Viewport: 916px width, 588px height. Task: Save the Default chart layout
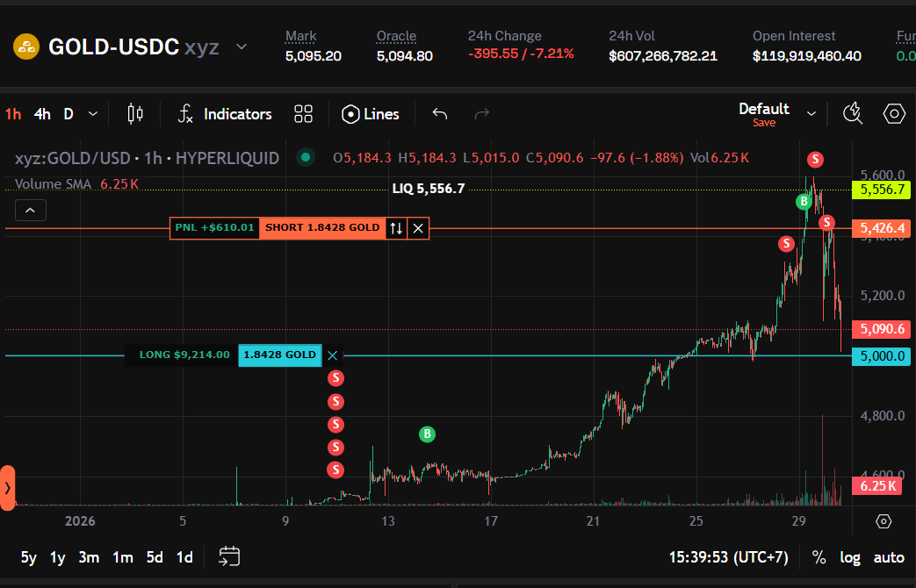point(763,123)
